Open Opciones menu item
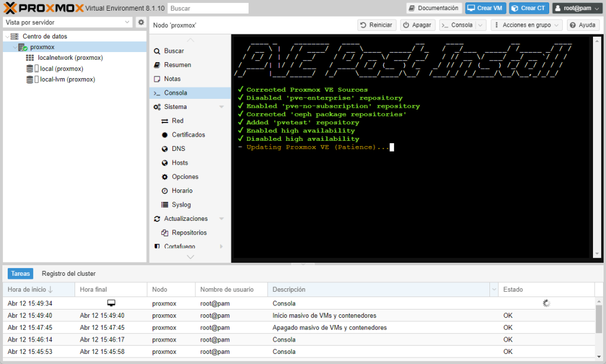The height and width of the screenshot is (364, 606). point(190,176)
